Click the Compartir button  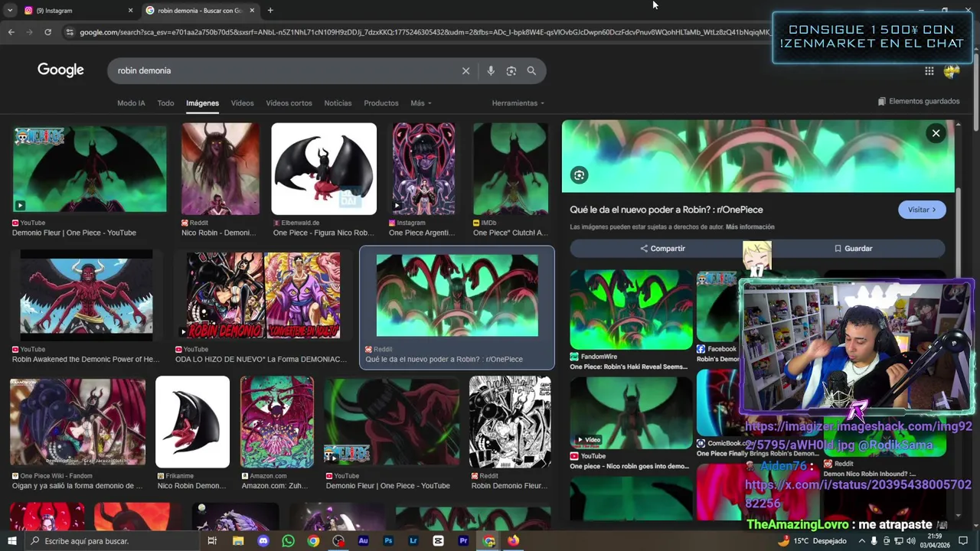click(x=663, y=249)
